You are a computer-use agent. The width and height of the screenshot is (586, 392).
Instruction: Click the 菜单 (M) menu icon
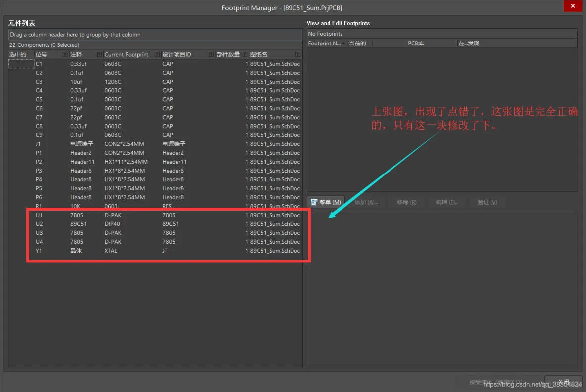click(314, 202)
